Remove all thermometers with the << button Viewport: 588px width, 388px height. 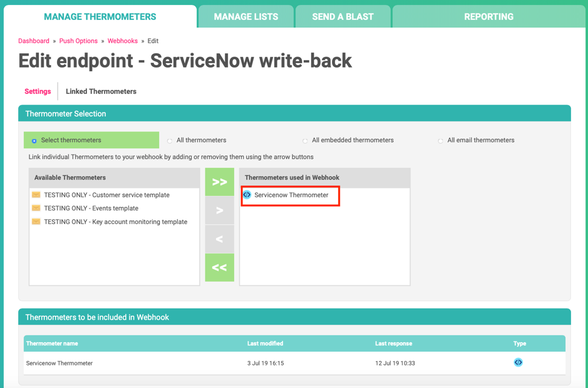pyautogui.click(x=219, y=267)
